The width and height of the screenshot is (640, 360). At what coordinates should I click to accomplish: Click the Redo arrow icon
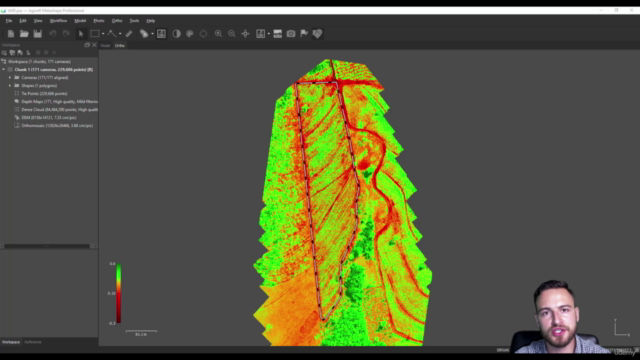[x=66, y=34]
